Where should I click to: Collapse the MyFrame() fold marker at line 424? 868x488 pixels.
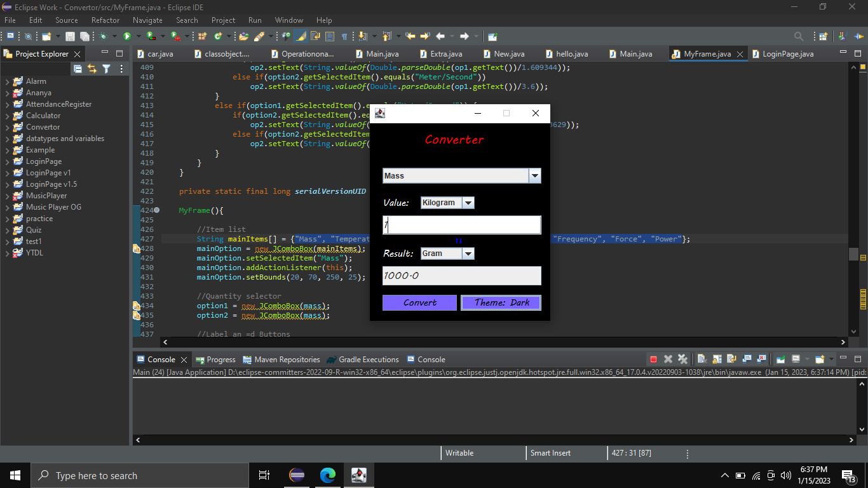(157, 210)
